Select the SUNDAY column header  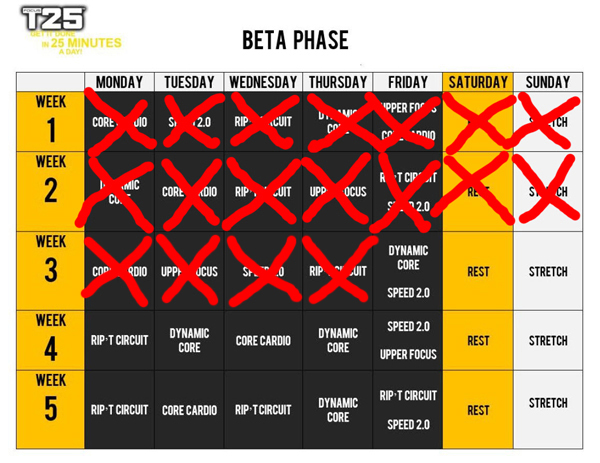click(548, 82)
